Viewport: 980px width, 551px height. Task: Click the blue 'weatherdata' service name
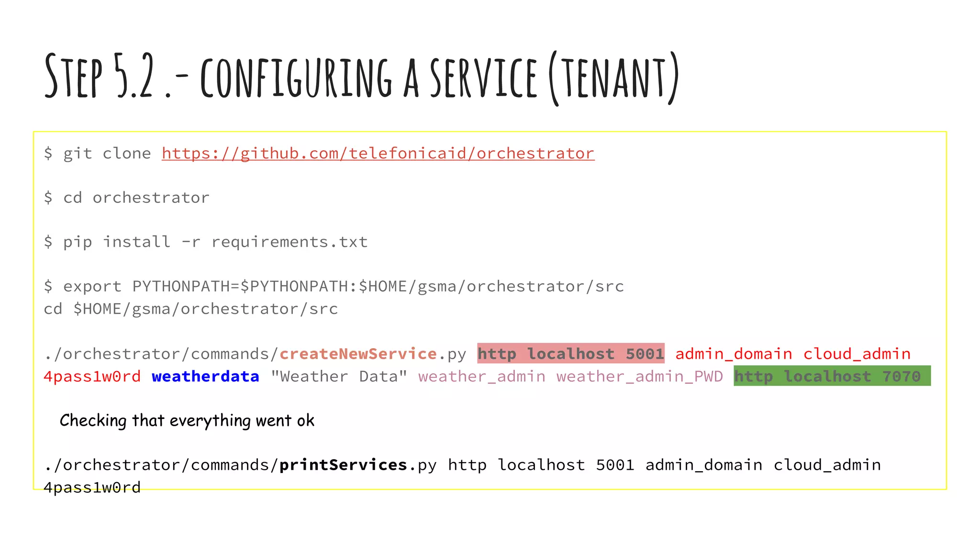206,376
